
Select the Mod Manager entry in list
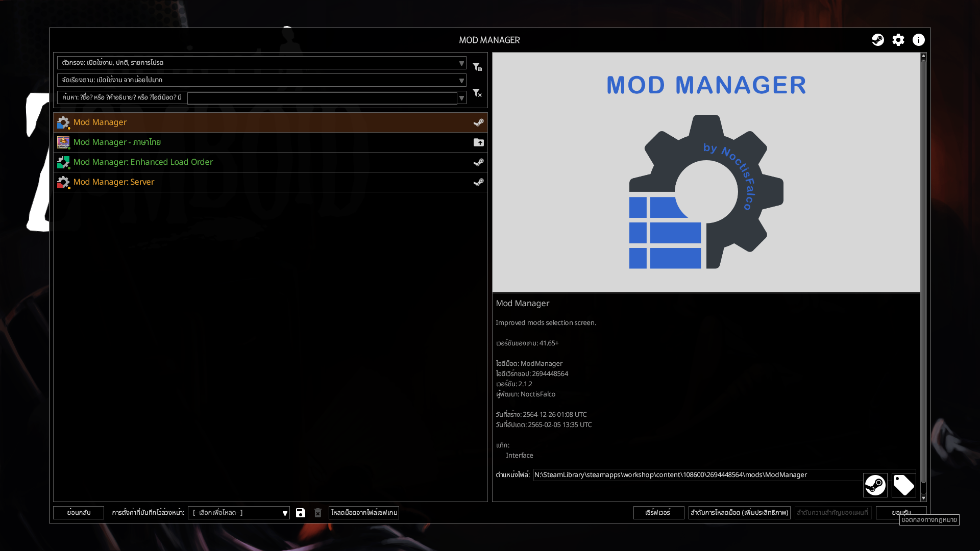tap(100, 122)
